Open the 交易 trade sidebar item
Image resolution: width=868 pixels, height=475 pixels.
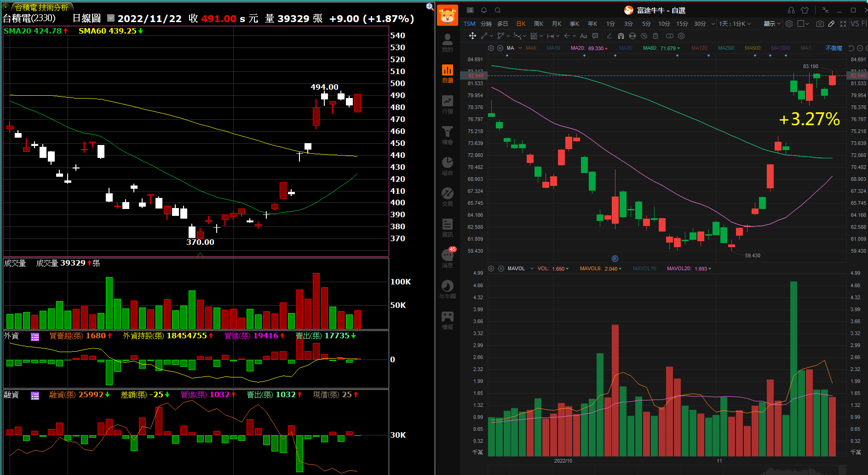pyautogui.click(x=448, y=197)
